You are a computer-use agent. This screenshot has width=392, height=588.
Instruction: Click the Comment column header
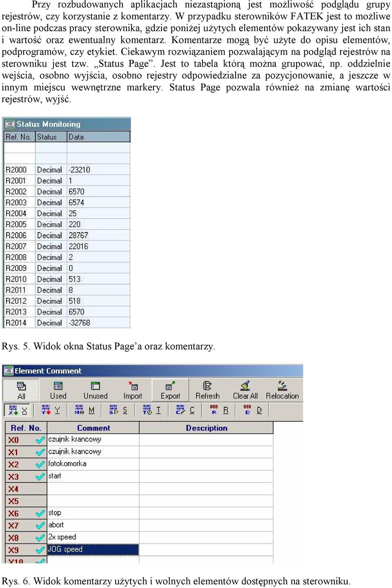[x=94, y=428]
